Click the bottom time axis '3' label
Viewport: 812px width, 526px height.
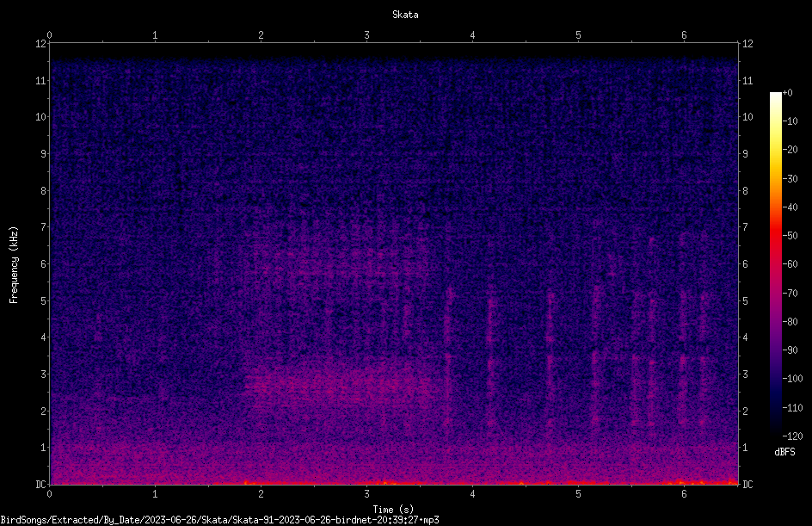point(366,494)
